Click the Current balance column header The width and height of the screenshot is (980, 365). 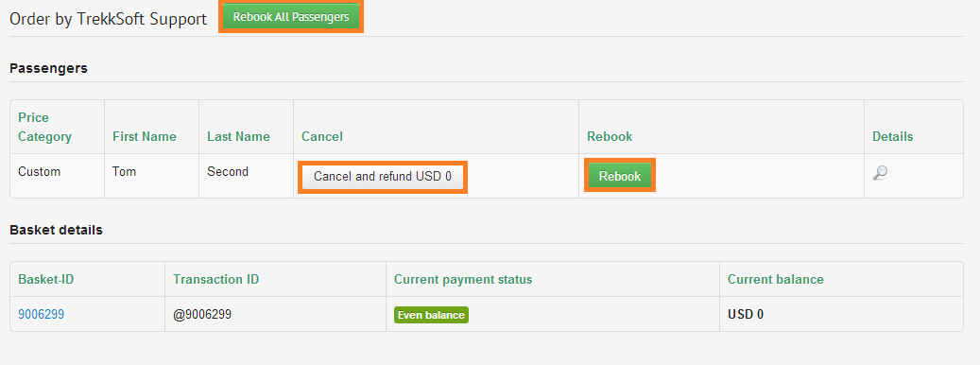776,279
